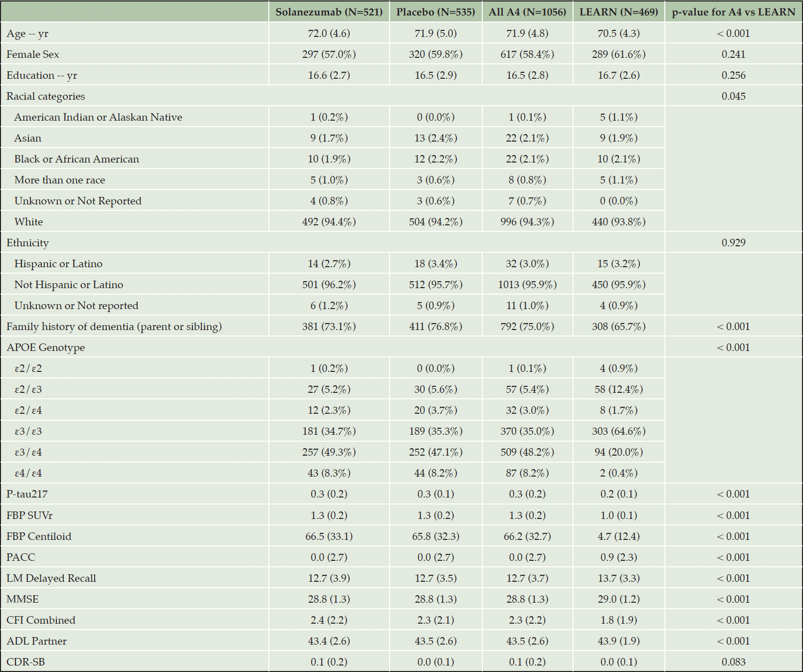Select More than one race label
803x672 pixels.
click(x=60, y=180)
